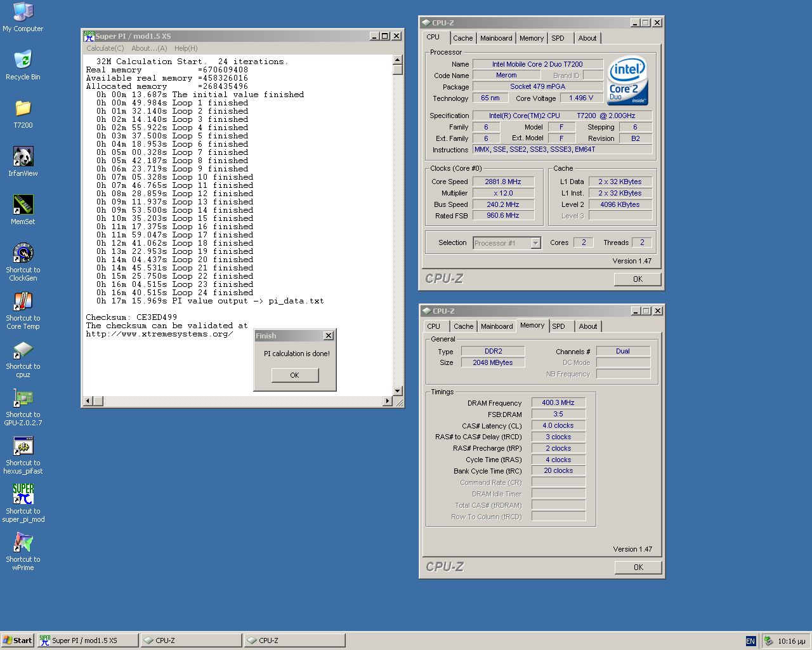Click the Multiplier value x 12.0
812x650 pixels.
coord(503,193)
